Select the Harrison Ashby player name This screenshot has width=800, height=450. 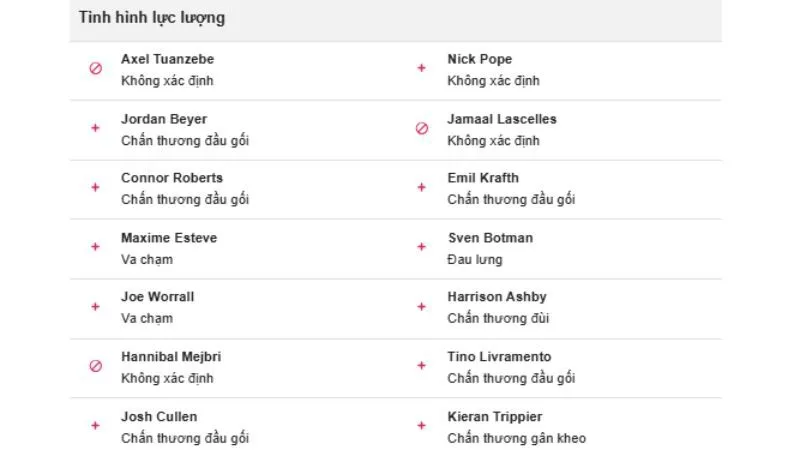coord(497,297)
